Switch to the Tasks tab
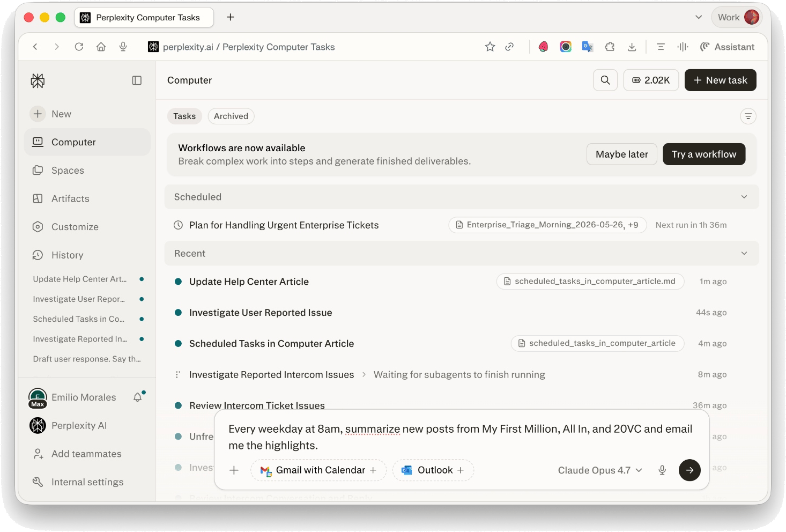The width and height of the screenshot is (786, 532). (184, 116)
